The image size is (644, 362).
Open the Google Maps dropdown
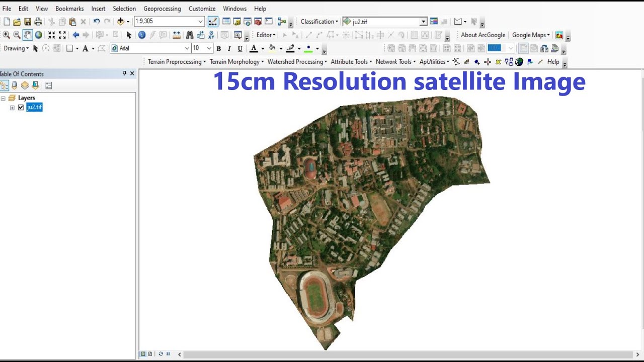[531, 35]
